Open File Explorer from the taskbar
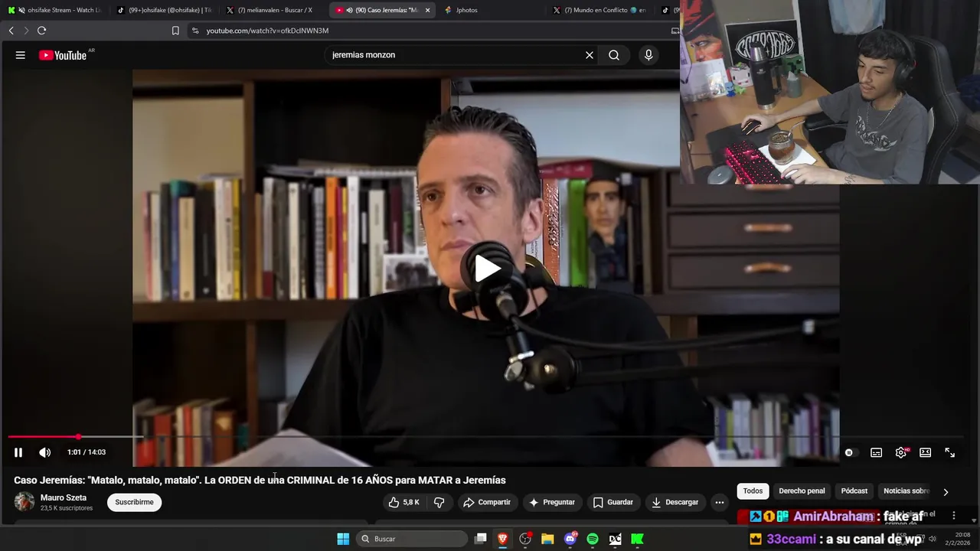 tap(547, 539)
